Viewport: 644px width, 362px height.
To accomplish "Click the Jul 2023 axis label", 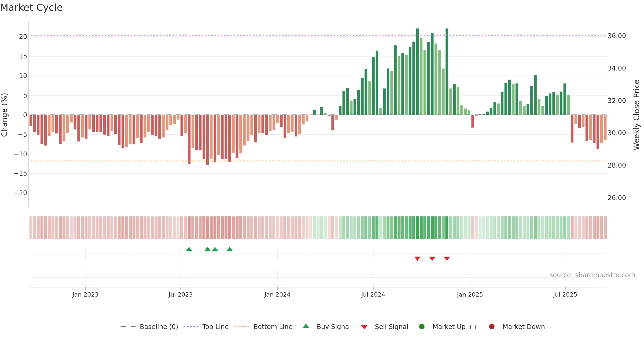I will (181, 294).
